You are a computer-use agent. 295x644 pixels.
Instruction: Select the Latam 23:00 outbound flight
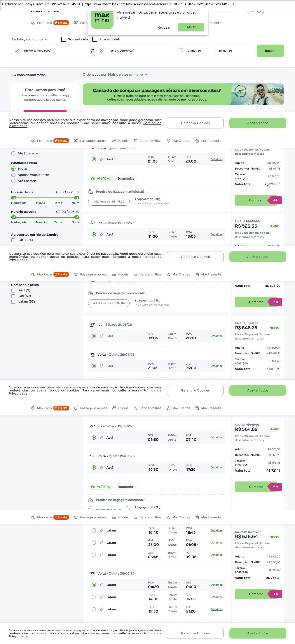point(94,543)
